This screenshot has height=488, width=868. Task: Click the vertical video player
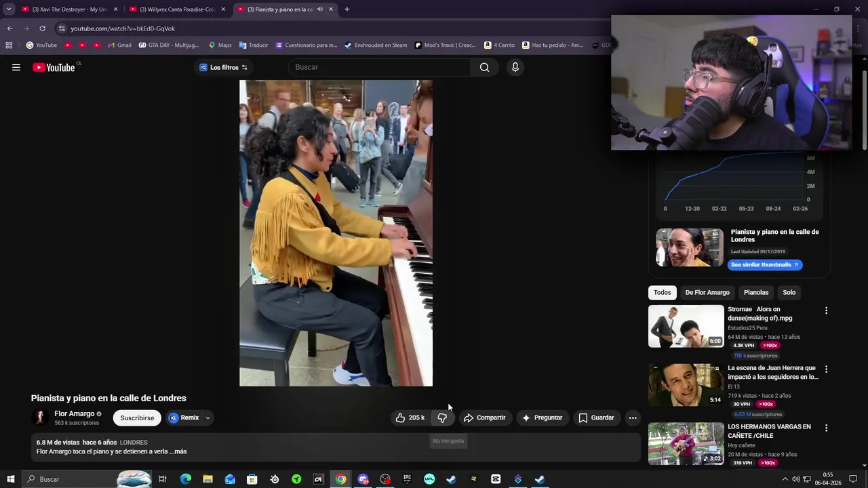click(x=336, y=233)
